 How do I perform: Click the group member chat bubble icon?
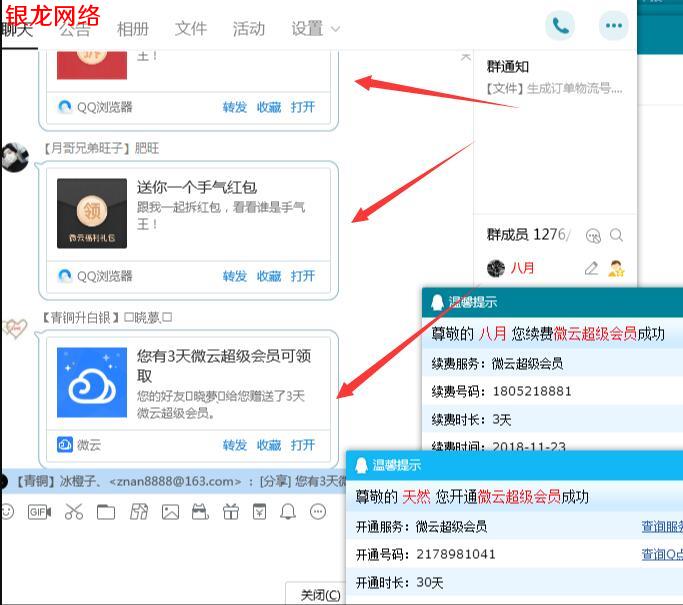point(593,236)
